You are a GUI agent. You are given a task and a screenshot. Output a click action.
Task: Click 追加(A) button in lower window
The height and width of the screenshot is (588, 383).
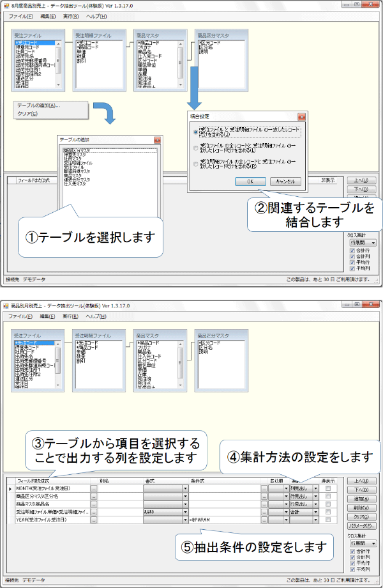click(361, 499)
